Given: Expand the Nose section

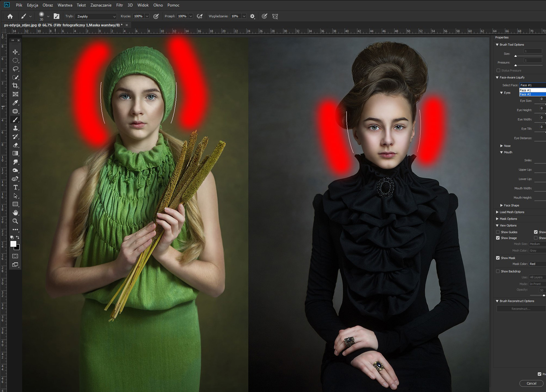Looking at the screenshot, I should pyautogui.click(x=501, y=146).
